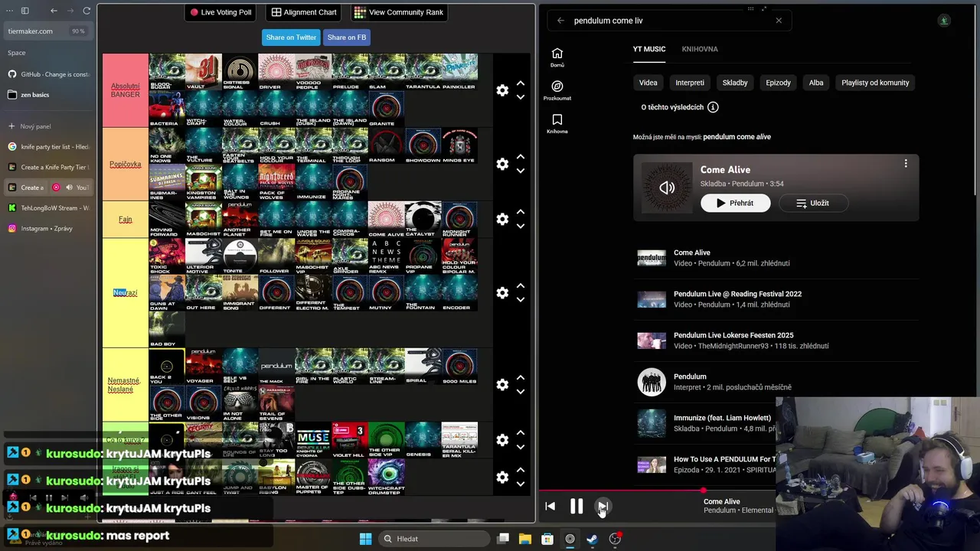Share tier list on FB
Viewport: 980px width, 551px height.
(347, 37)
